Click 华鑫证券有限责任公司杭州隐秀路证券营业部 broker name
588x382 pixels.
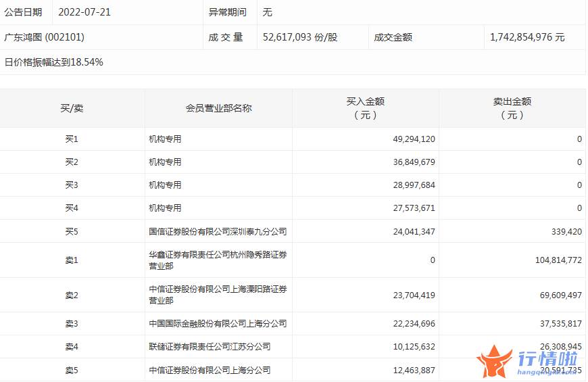pyautogui.click(x=218, y=260)
